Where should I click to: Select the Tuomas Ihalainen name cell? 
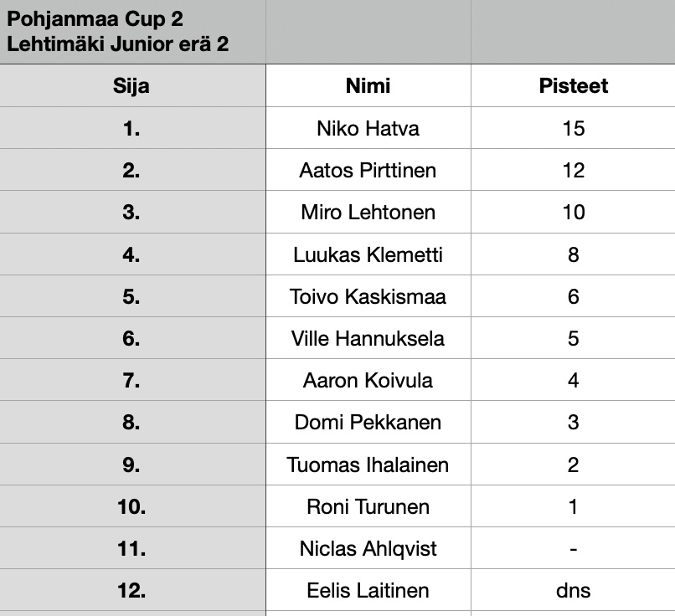coord(368,465)
